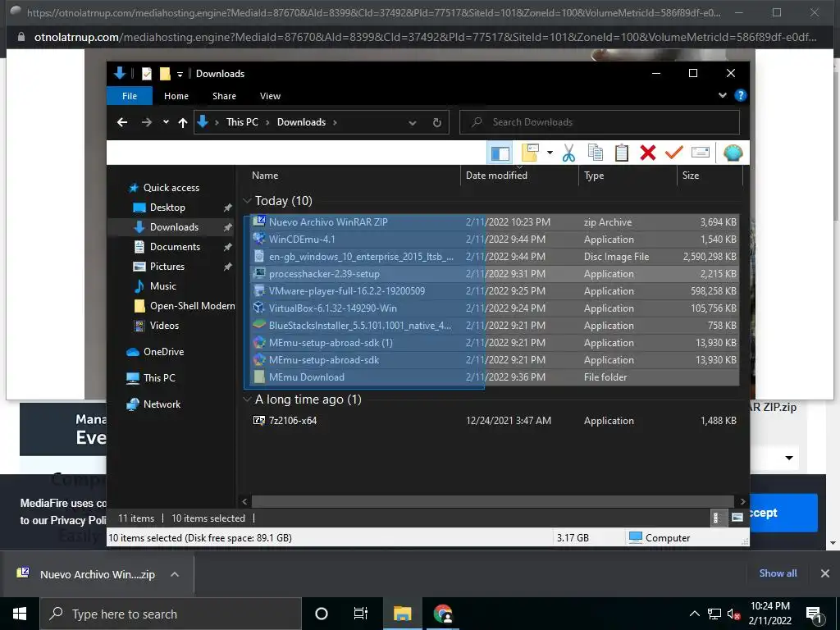
Task: Click the new folder icon in title bar
Action: (x=165, y=74)
